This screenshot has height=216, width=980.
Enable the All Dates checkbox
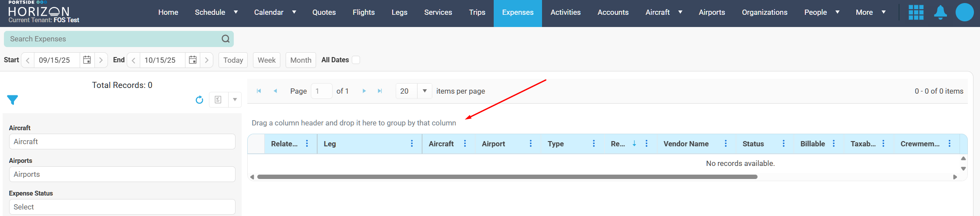point(356,60)
